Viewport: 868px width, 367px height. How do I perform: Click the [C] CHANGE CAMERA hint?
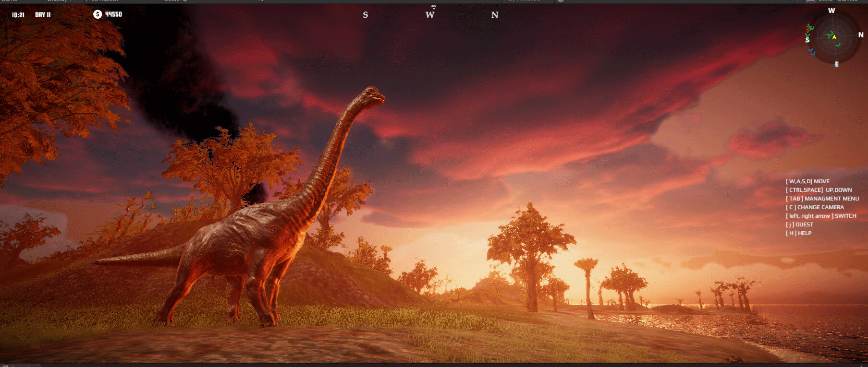[x=815, y=207]
